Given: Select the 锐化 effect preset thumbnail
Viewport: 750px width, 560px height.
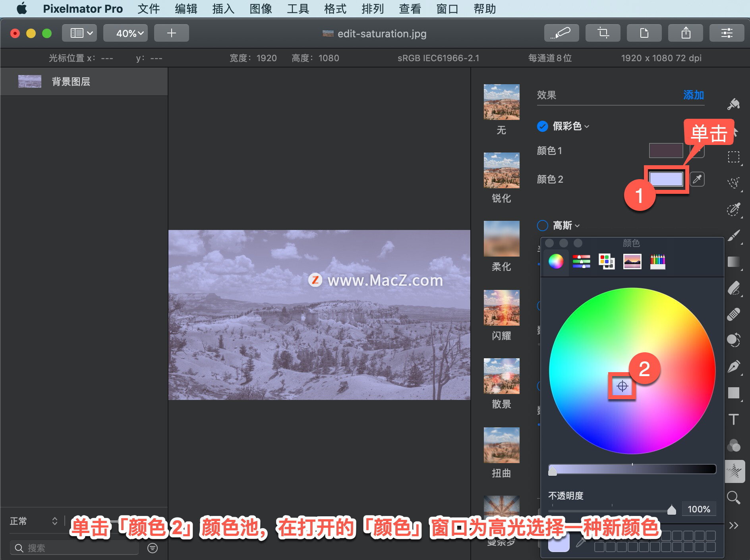Looking at the screenshot, I should pyautogui.click(x=501, y=170).
